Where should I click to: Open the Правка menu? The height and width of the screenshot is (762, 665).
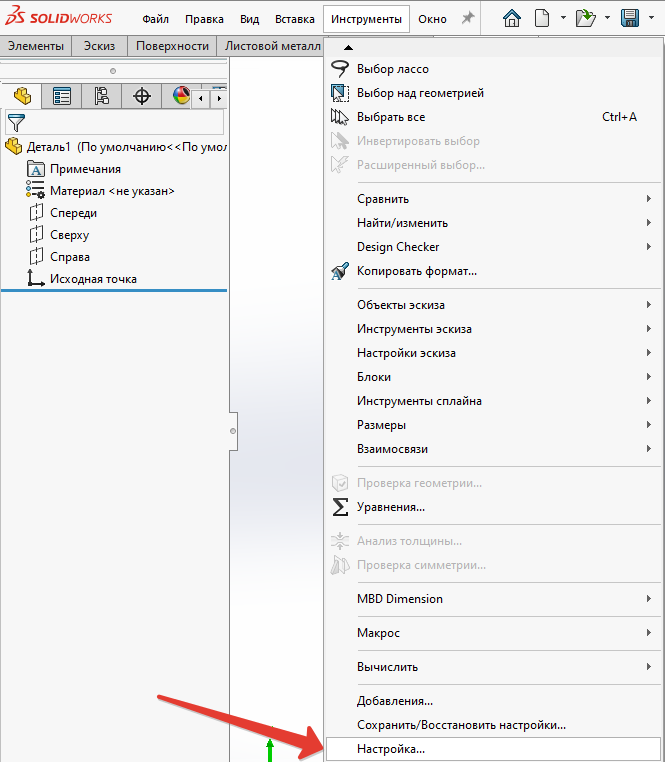[204, 19]
